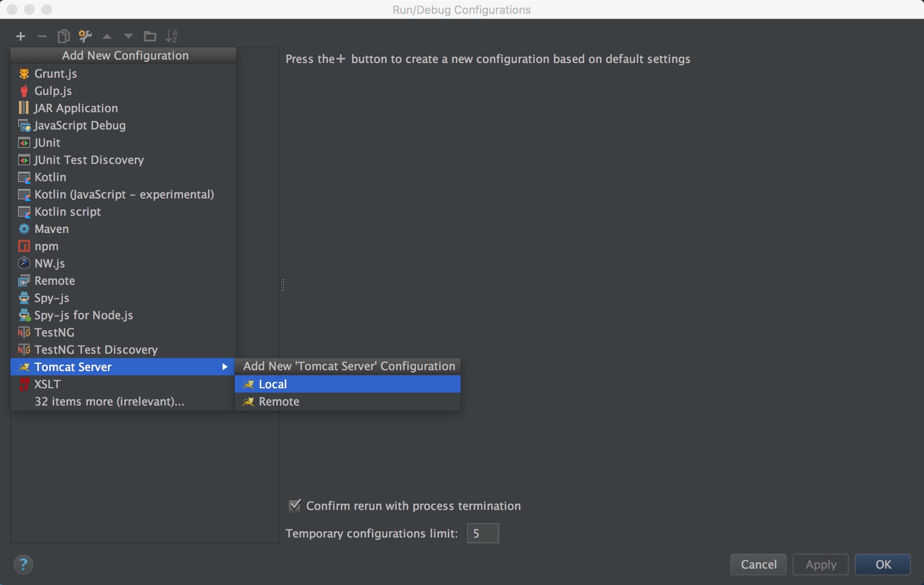Click the JAR Application configuration icon
Image resolution: width=924 pixels, height=585 pixels.
click(x=24, y=107)
